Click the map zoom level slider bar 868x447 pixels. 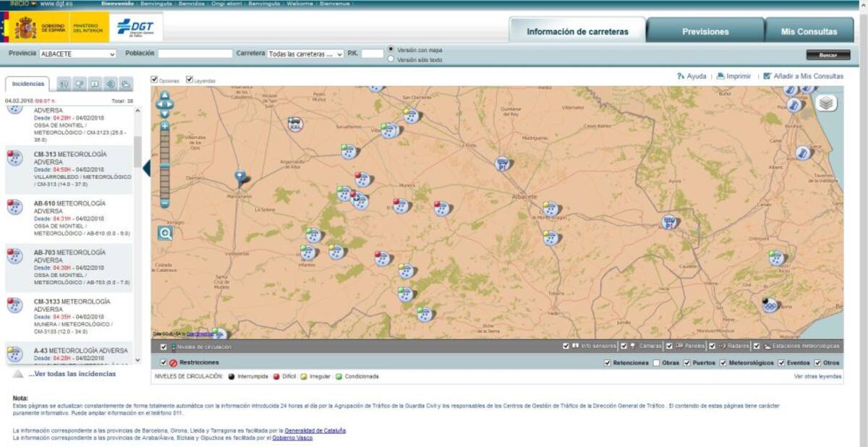(x=165, y=165)
